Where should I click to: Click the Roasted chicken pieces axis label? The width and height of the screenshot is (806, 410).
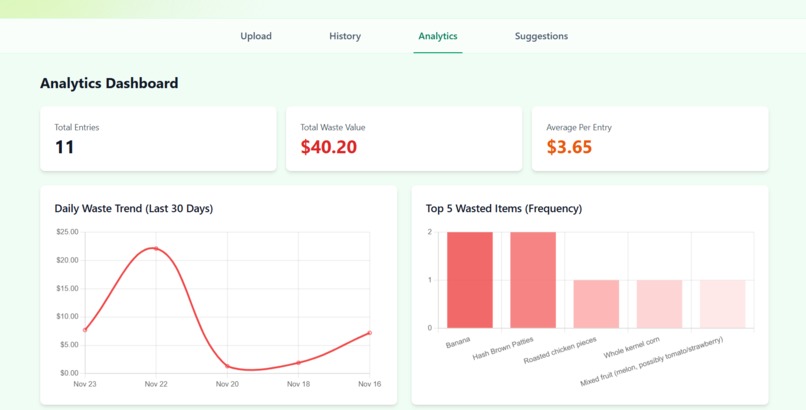pos(560,350)
